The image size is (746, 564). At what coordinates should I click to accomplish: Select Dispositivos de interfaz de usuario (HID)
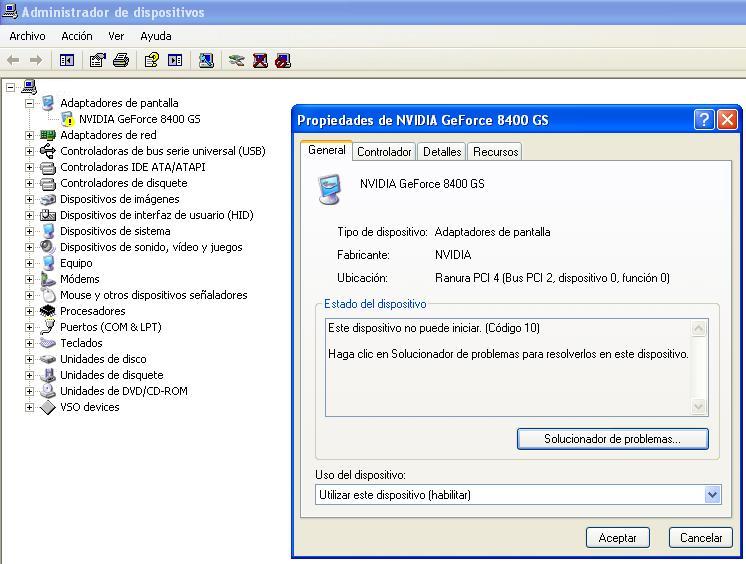point(157,215)
